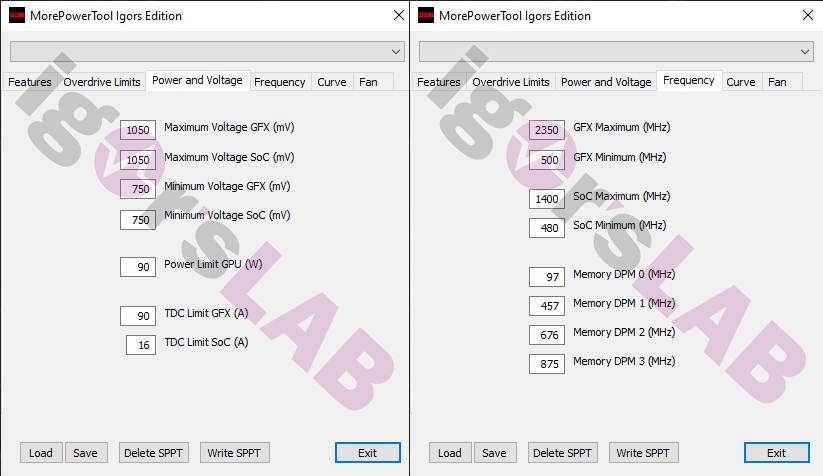Image resolution: width=823 pixels, height=476 pixels.
Task: Click Load button in left window
Action: click(x=41, y=453)
